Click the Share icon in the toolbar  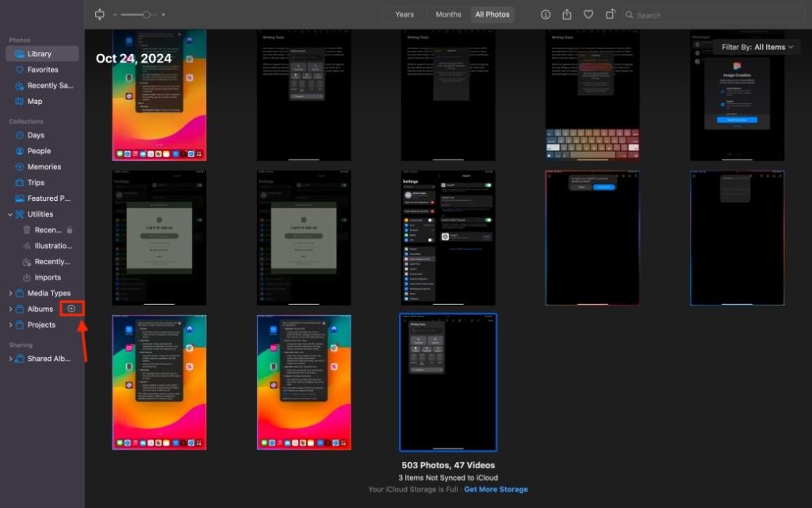[x=566, y=14]
